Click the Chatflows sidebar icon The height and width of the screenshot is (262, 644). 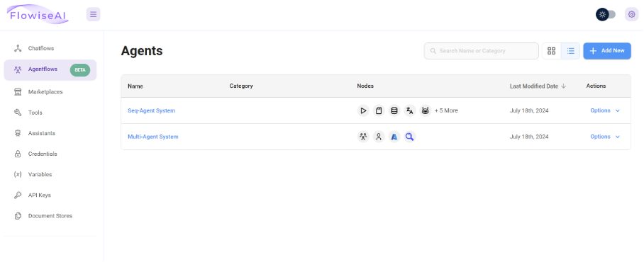click(x=18, y=48)
